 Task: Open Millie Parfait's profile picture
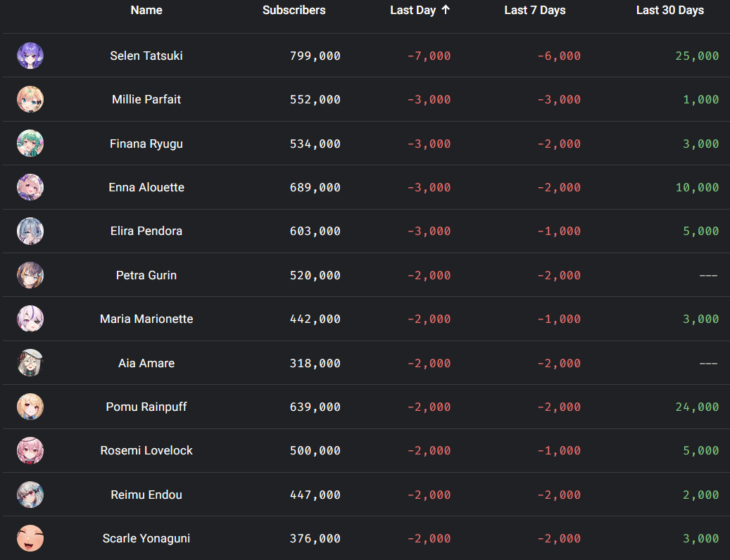pos(30,100)
